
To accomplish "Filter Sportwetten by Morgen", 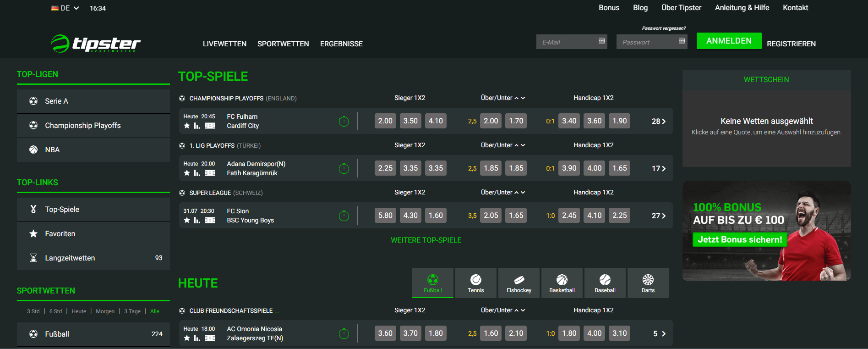I will [x=105, y=311].
